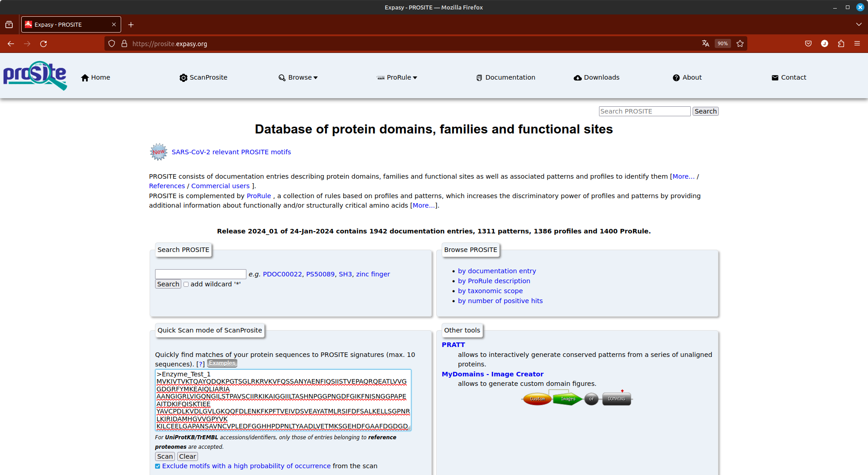
Task: Open the zinc finger example link
Action: [x=373, y=274]
